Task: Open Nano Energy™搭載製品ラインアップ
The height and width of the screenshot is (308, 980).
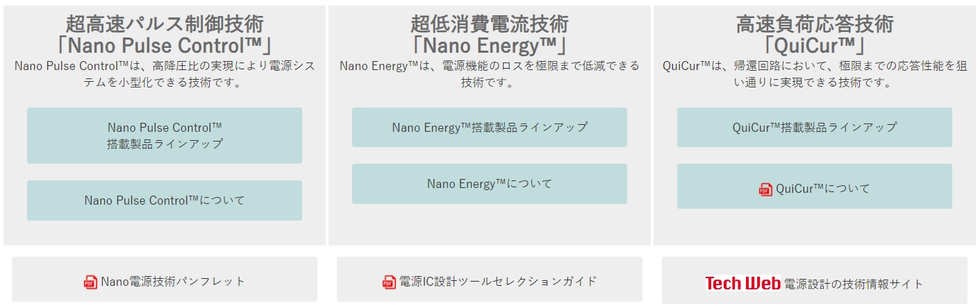Action: 489,128
